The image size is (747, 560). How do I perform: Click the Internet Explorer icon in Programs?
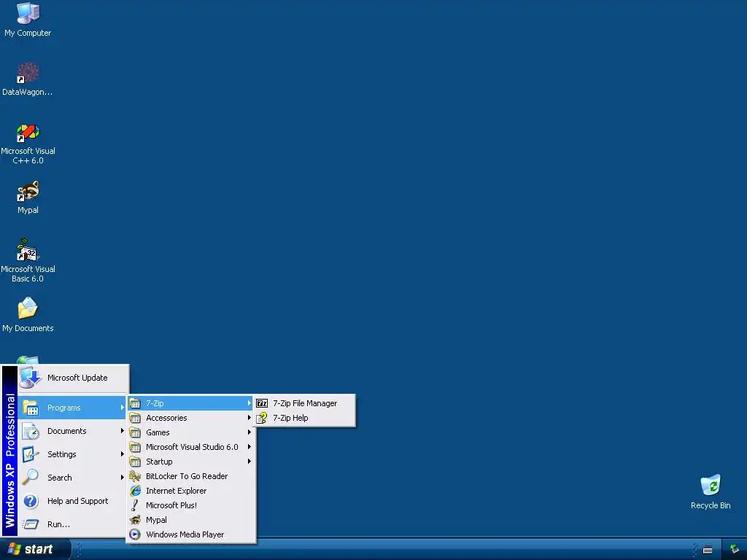pos(135,491)
